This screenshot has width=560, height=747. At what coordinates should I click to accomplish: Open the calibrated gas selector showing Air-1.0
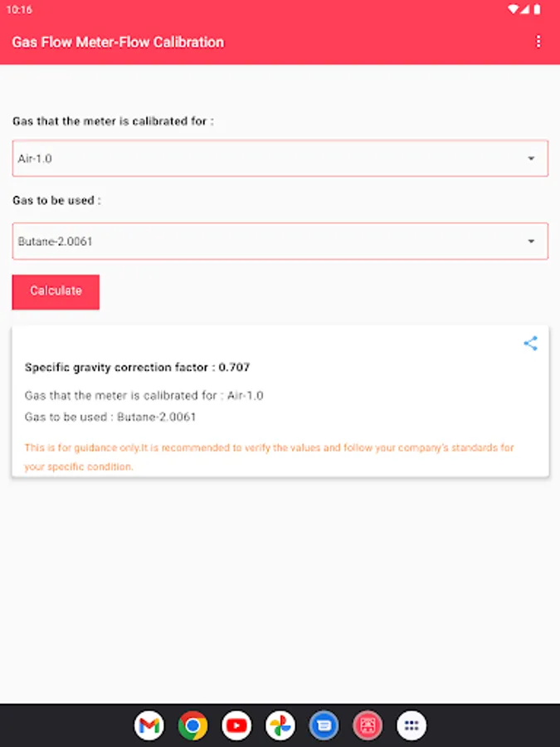click(x=265, y=159)
